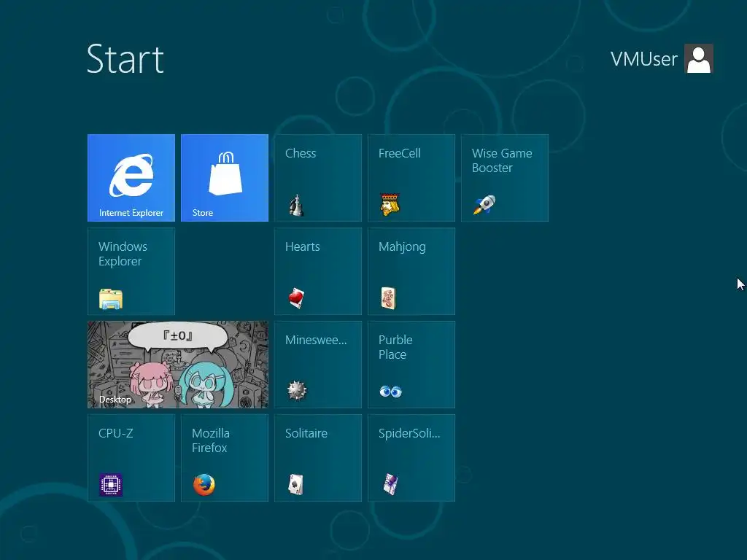Select the "Mahjong" tile label
Screen dimensions: 747x560
(402, 247)
